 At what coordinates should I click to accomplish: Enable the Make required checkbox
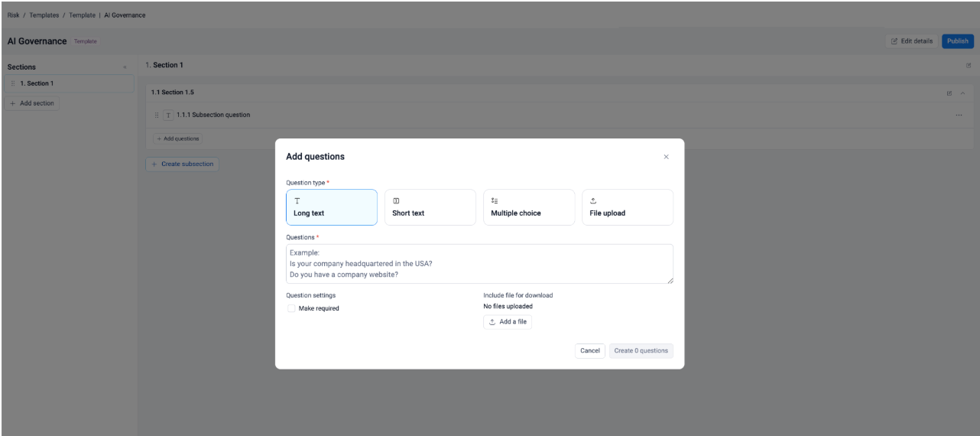(291, 309)
